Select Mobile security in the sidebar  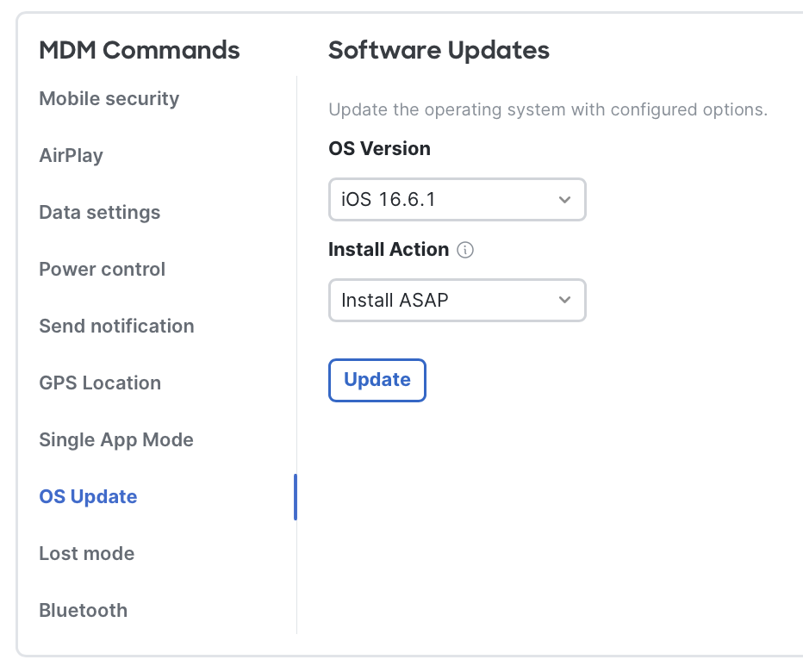click(x=109, y=98)
